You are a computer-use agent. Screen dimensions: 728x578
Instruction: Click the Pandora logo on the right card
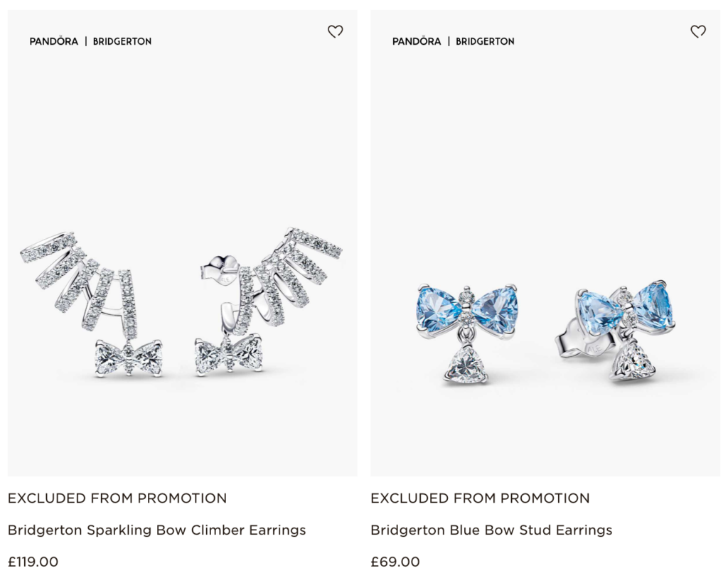click(417, 41)
